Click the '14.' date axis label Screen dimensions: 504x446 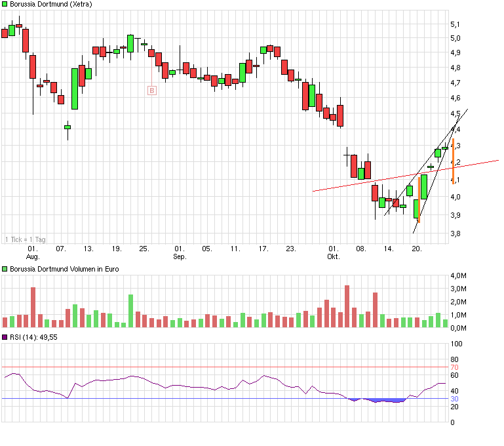click(389, 249)
